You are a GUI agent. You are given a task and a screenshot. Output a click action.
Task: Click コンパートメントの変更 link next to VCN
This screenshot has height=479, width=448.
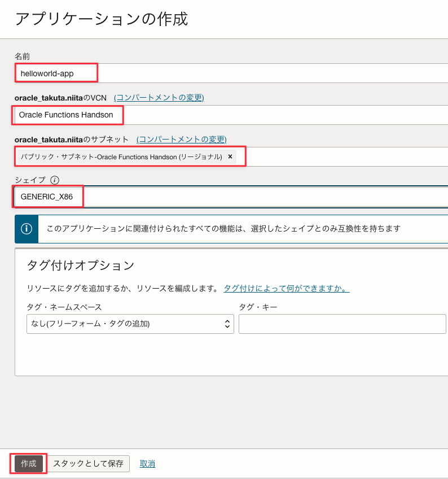click(159, 98)
